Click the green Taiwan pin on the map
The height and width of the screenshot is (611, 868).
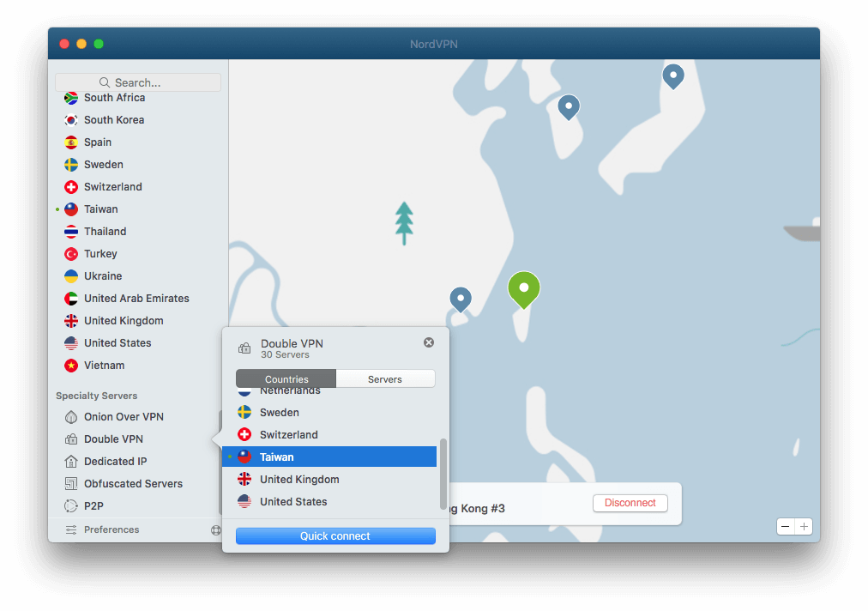pyautogui.click(x=524, y=290)
